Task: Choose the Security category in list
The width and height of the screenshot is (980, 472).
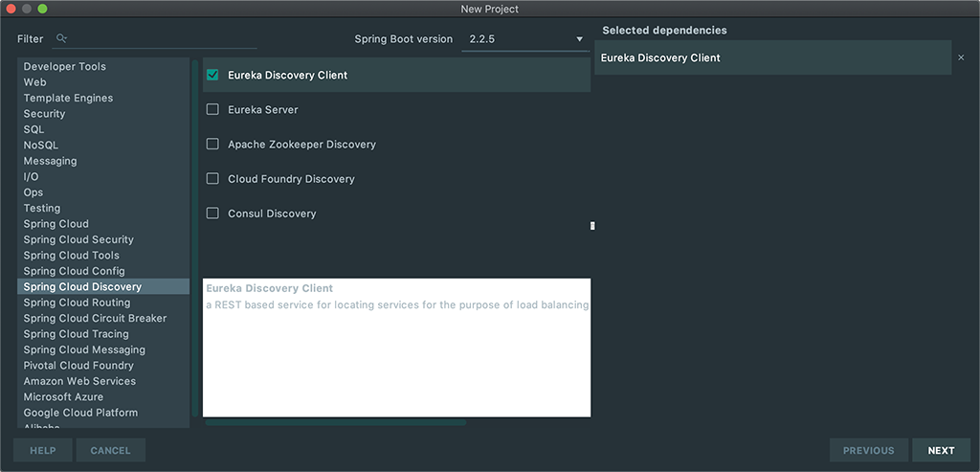Action: (44, 114)
